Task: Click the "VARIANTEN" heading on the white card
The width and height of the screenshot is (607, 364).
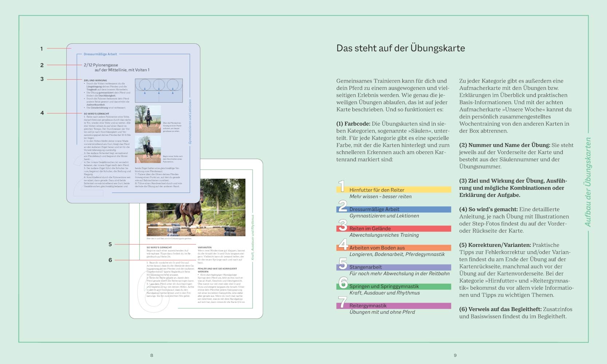Action: (205, 248)
